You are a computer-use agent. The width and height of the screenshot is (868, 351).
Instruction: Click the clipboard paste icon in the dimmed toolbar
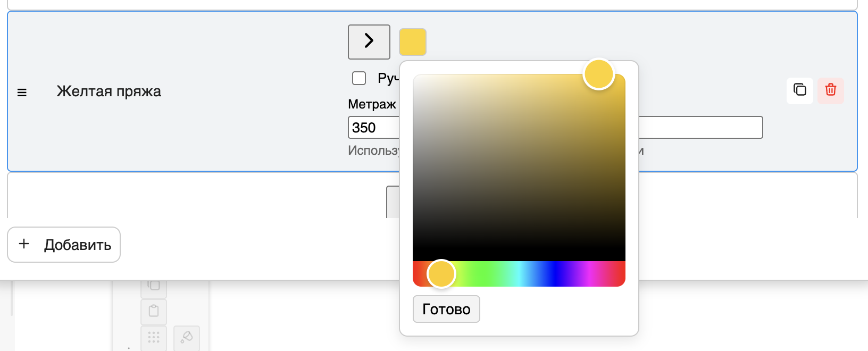point(154,311)
